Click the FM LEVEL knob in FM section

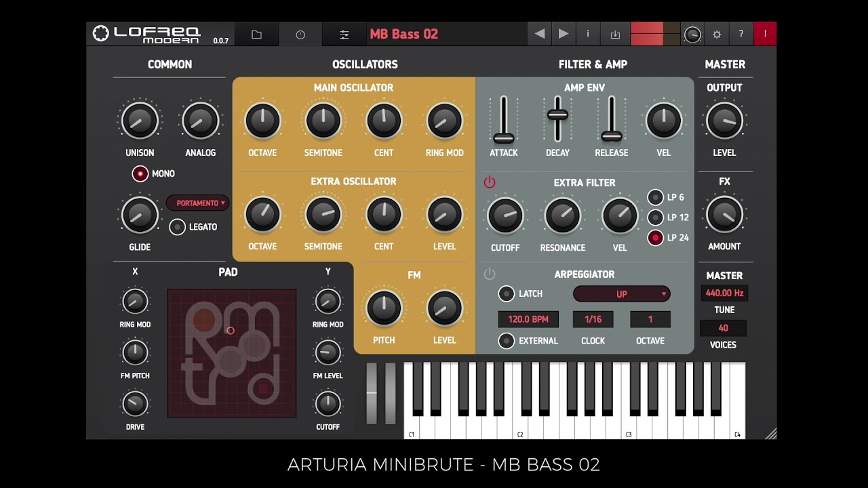[445, 308]
